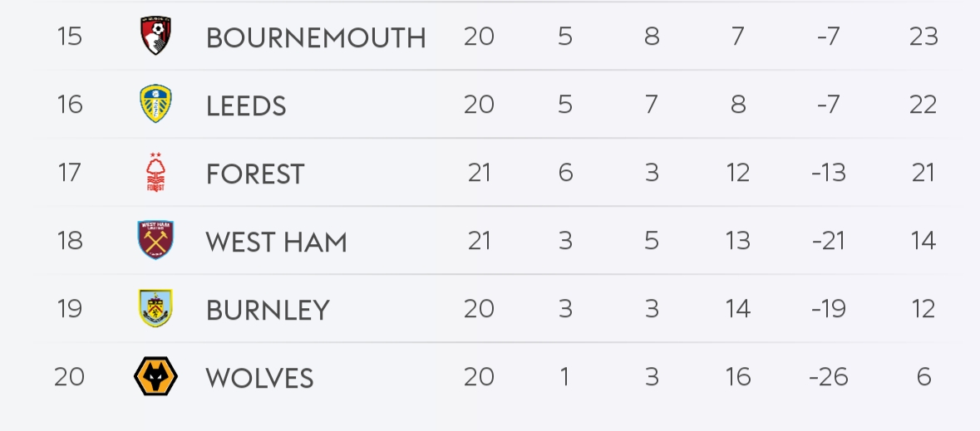The width and height of the screenshot is (980, 431).
Task: Click Burnley's 14 losses value
Action: point(737,309)
